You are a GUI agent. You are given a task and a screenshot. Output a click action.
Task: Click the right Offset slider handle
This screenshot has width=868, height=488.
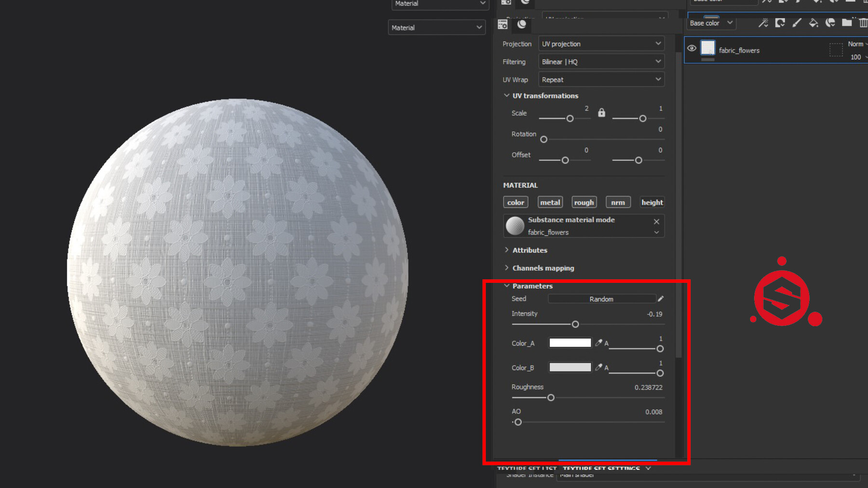pyautogui.click(x=638, y=160)
